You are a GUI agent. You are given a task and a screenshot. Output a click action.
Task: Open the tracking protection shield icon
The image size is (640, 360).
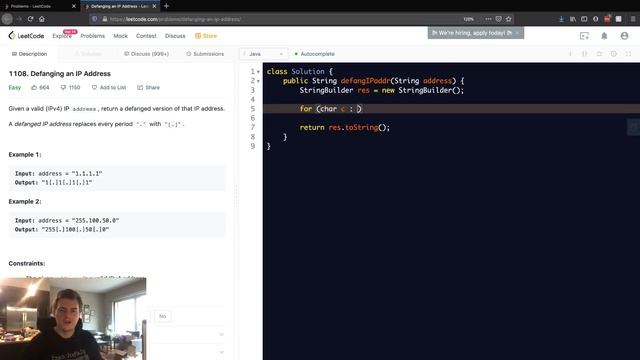tap(95, 19)
